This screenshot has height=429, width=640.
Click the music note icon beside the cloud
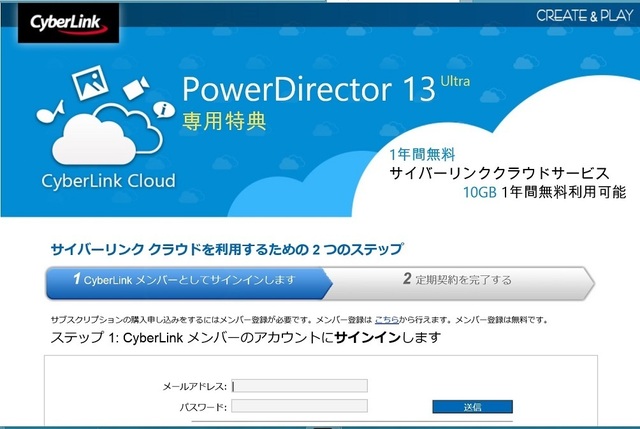51,112
